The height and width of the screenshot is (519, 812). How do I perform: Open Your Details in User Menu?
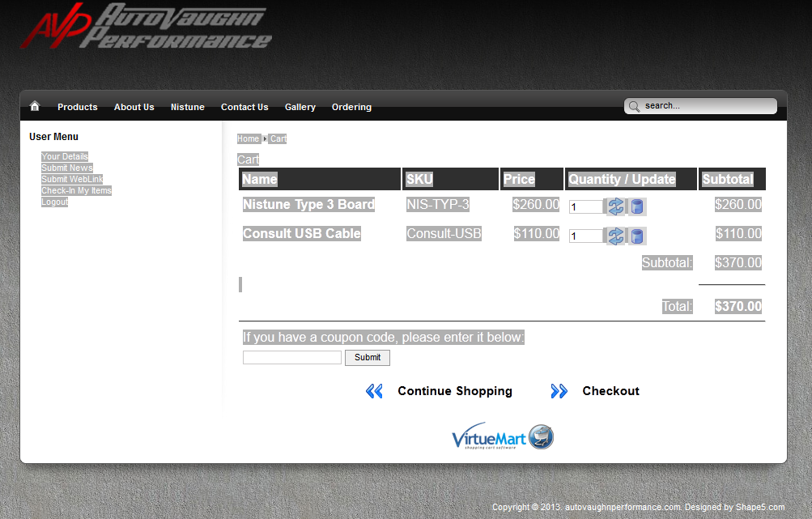click(65, 156)
